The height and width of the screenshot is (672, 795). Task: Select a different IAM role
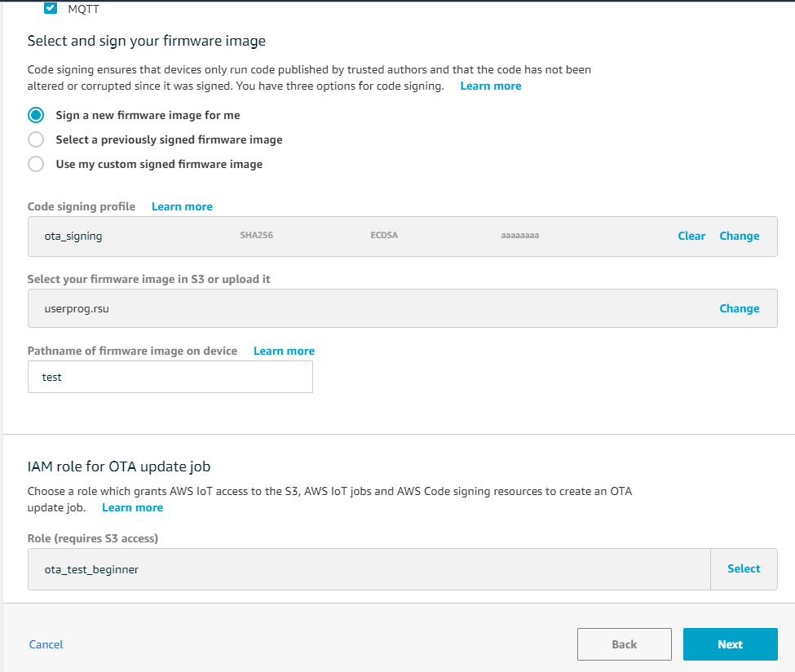(x=743, y=568)
